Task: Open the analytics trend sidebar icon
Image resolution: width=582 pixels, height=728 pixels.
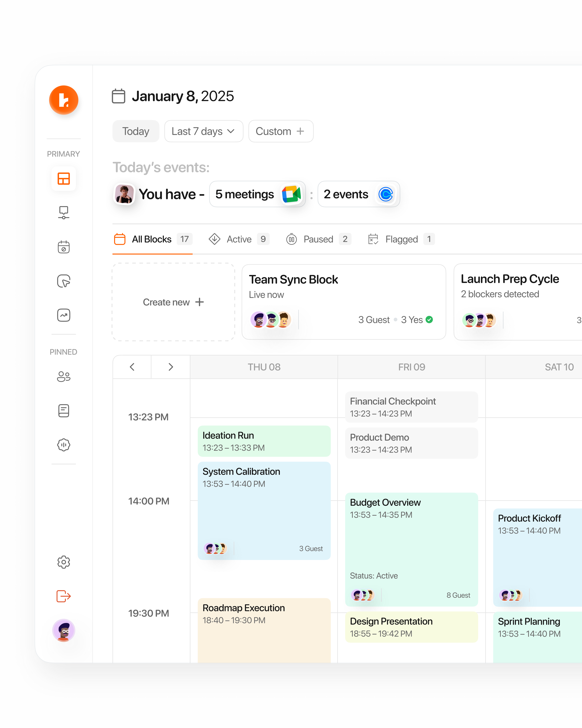Action: click(63, 315)
